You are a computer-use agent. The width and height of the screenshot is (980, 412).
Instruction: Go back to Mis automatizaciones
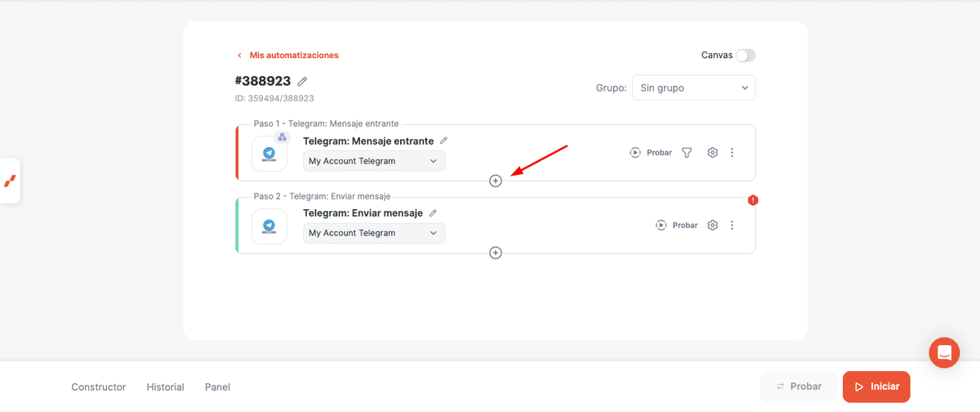287,56
